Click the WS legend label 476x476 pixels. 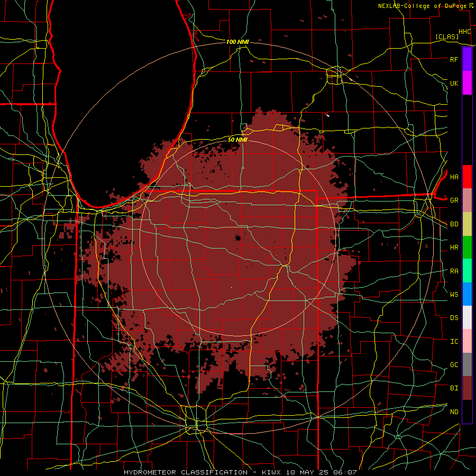tap(454, 295)
